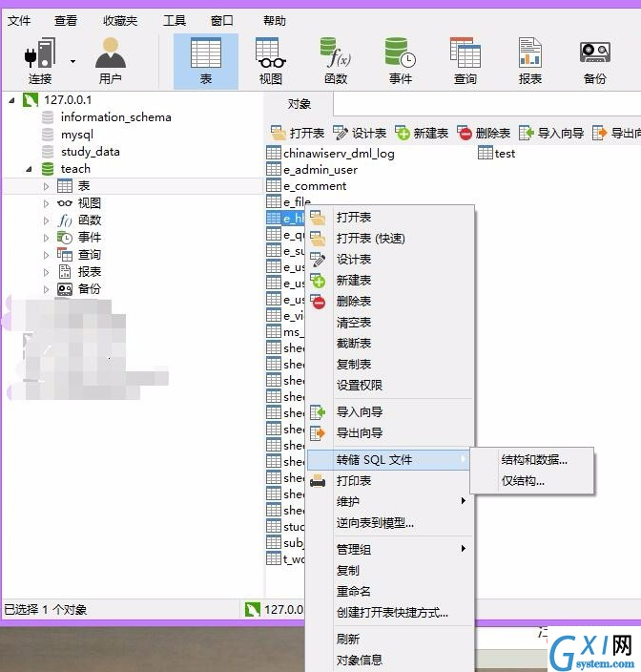Choose 打开表 in the context menu
Screen dimensions: 641x672
[390, 218]
